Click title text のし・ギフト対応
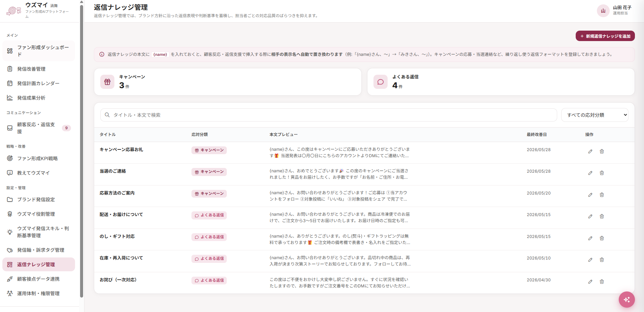 (117, 236)
